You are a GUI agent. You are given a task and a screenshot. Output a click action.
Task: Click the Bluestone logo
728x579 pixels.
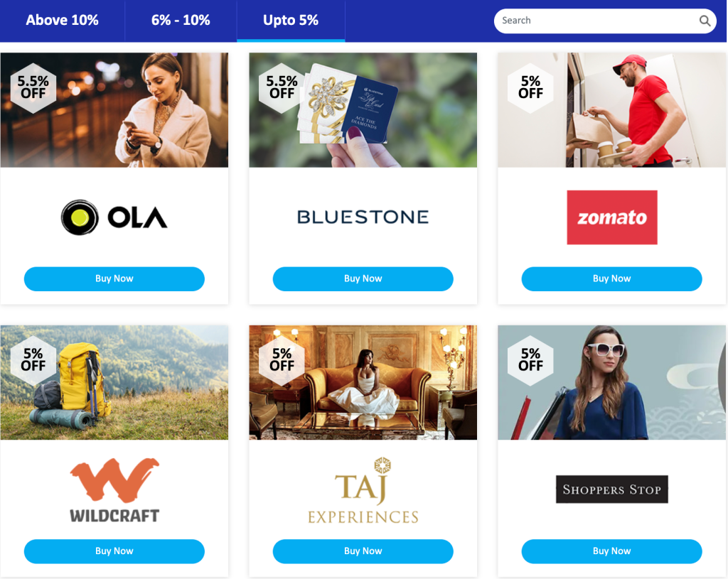(363, 217)
